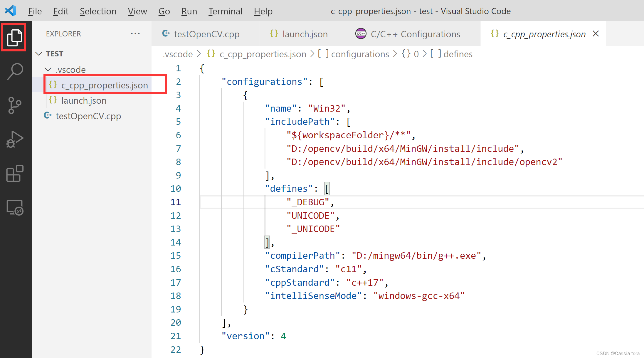Open the Go menu

(x=164, y=11)
